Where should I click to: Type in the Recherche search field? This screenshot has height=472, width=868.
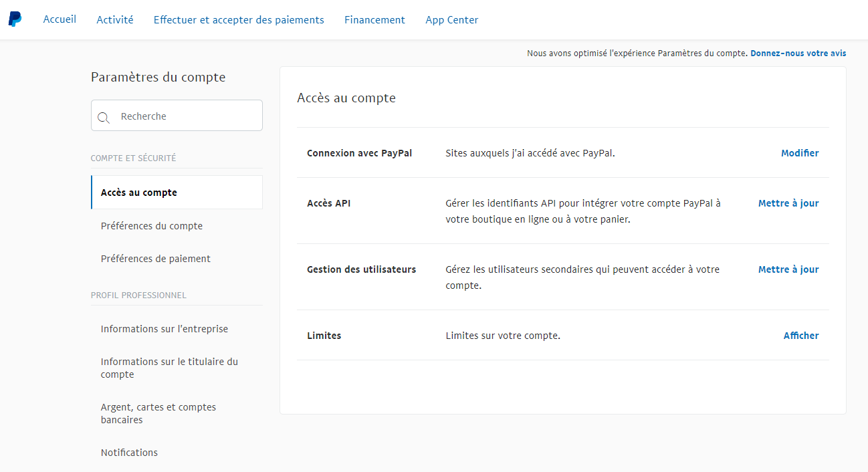(x=187, y=116)
